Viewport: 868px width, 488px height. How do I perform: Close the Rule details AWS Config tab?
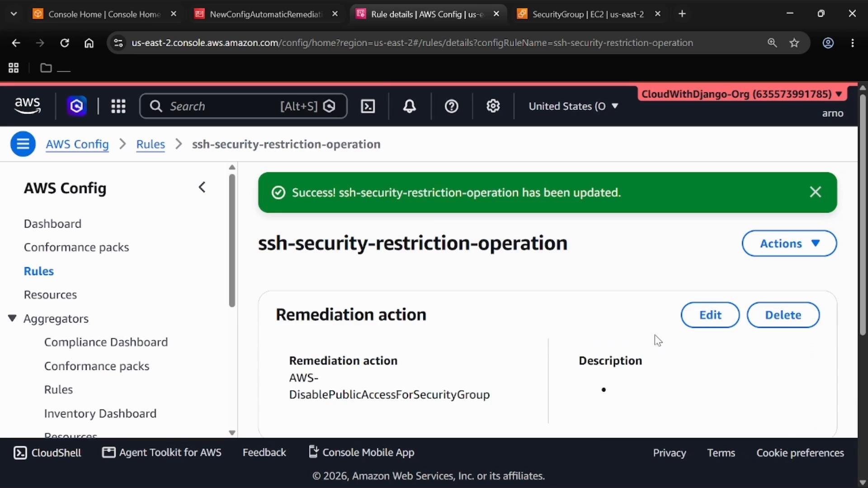coord(496,14)
